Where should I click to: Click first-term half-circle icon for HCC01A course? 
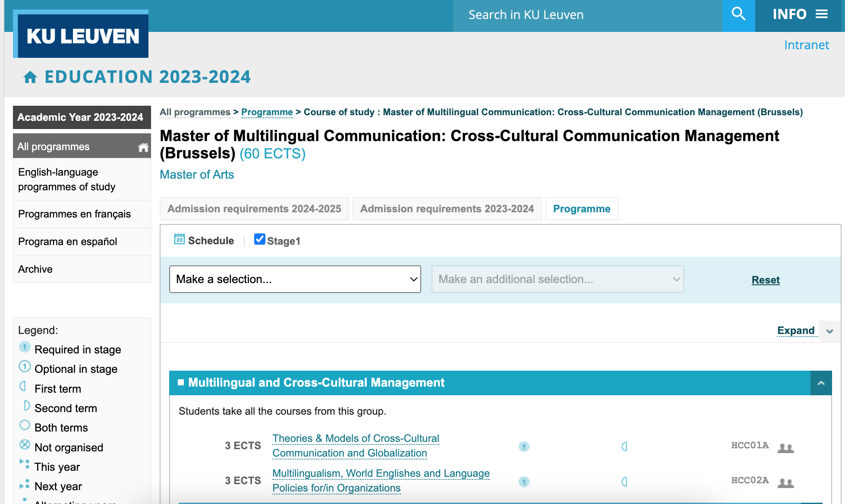pyautogui.click(x=624, y=447)
